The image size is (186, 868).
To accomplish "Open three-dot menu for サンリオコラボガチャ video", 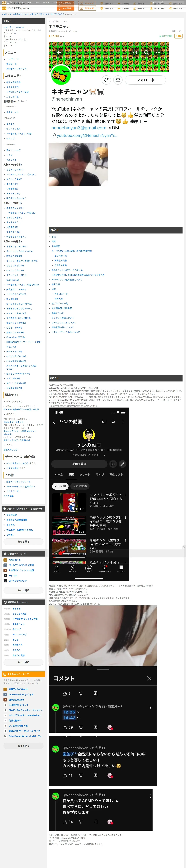I will 125,495.
